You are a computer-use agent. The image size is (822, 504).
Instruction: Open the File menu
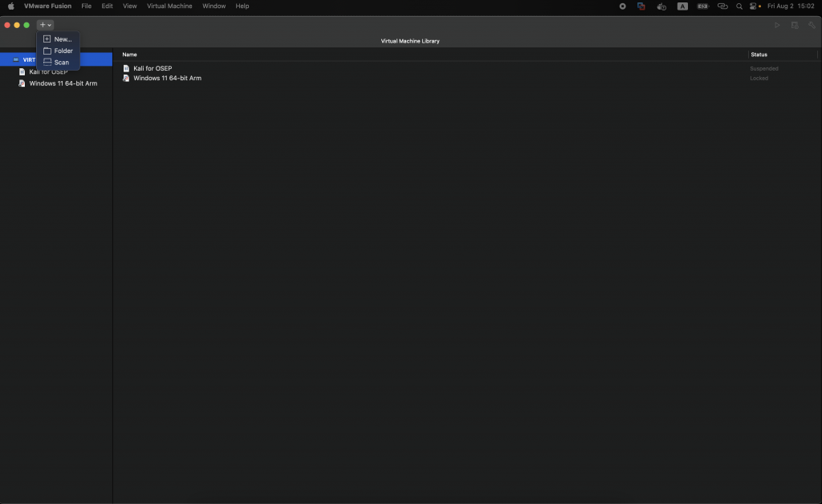(x=87, y=6)
